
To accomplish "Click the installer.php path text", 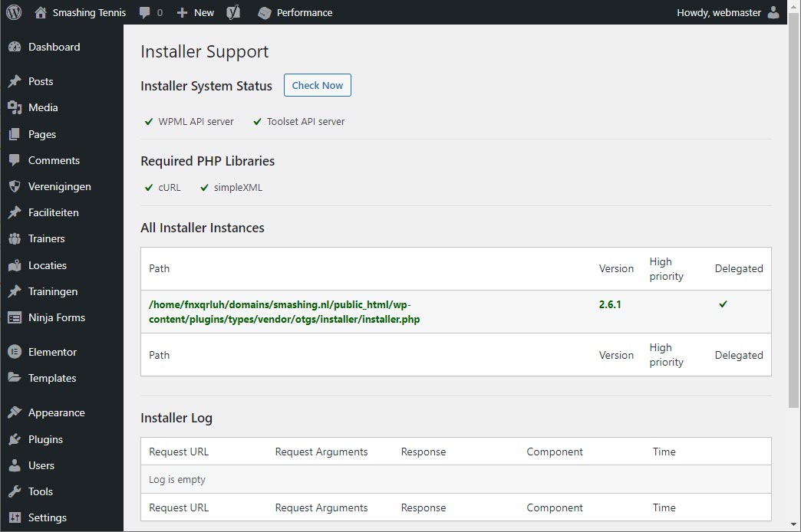I will 284,312.
